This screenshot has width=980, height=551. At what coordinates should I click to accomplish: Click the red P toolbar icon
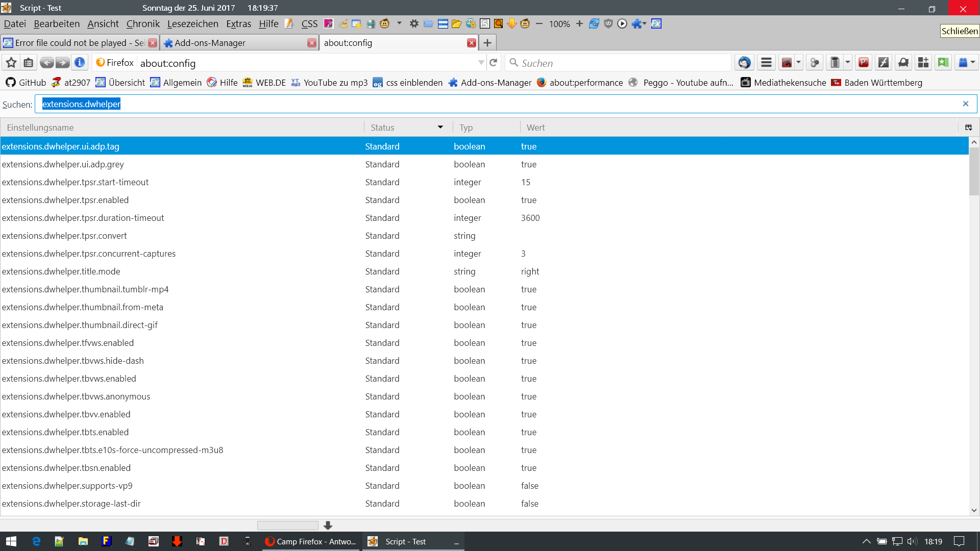(864, 63)
